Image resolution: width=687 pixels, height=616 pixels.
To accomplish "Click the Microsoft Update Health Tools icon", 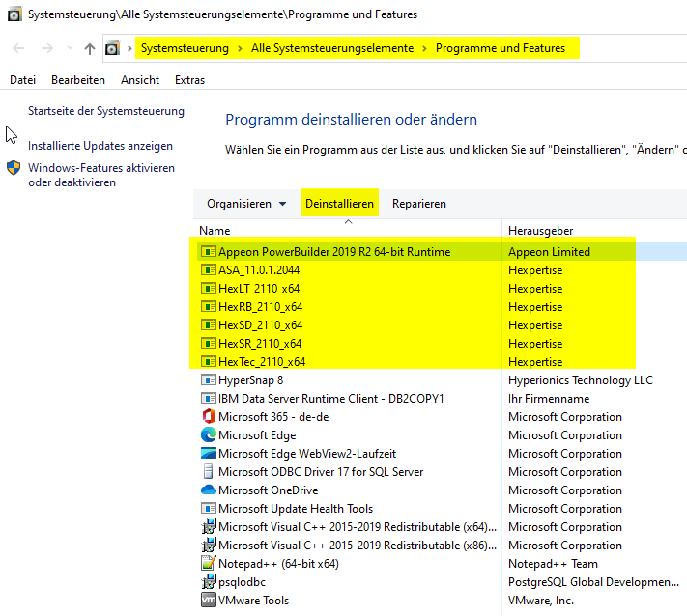I will 208,508.
